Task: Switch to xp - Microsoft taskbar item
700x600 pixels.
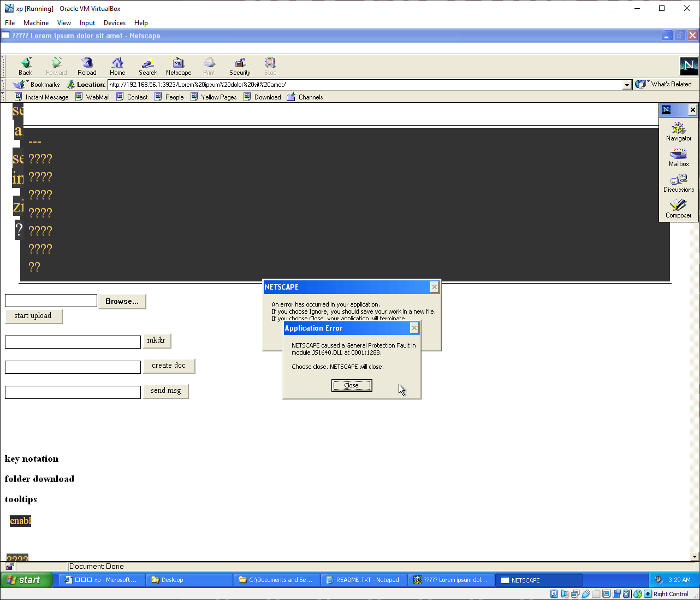Action: coord(102,580)
